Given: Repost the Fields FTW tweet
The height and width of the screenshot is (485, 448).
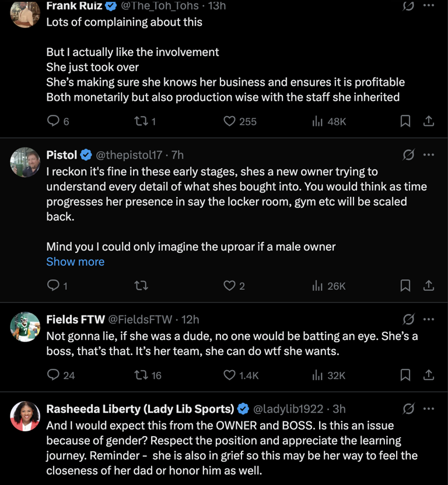Looking at the screenshot, I should (139, 375).
